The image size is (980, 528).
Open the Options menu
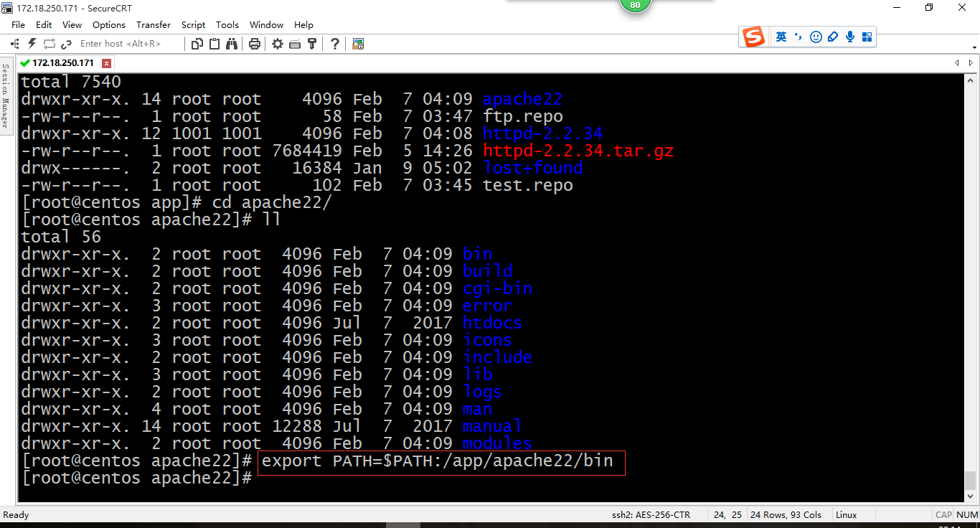(109, 24)
